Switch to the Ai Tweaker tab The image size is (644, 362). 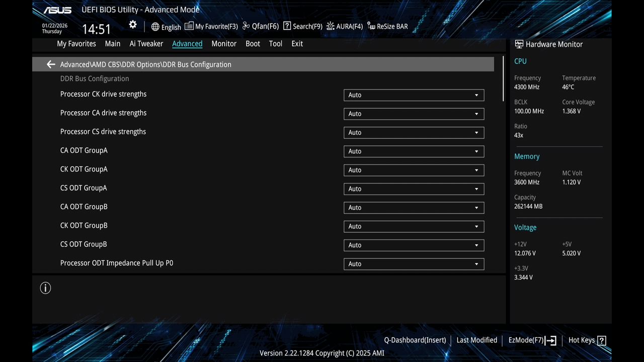click(x=146, y=44)
